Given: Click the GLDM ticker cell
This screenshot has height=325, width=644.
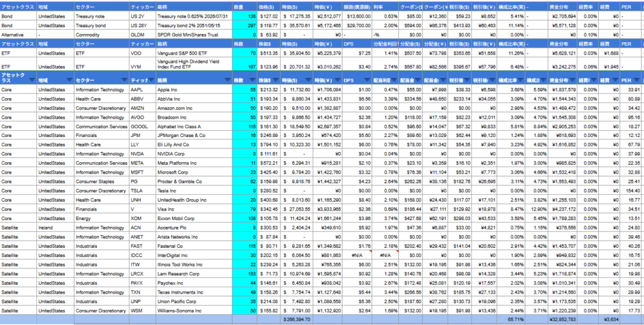Looking at the screenshot, I should click(x=143, y=35).
